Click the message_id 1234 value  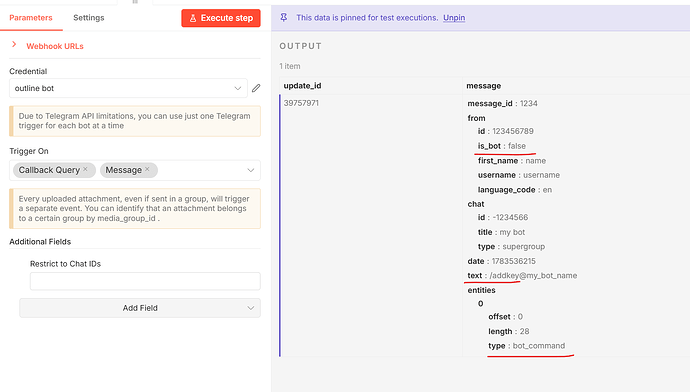529,103
